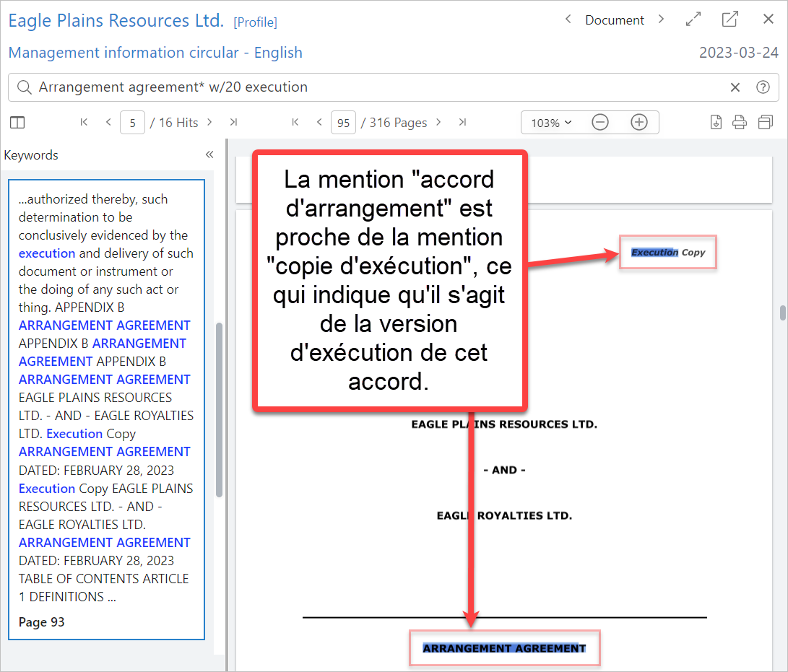Image resolution: width=788 pixels, height=672 pixels.
Task: Click '/ 316 Pages' counter text
Action: click(x=394, y=123)
